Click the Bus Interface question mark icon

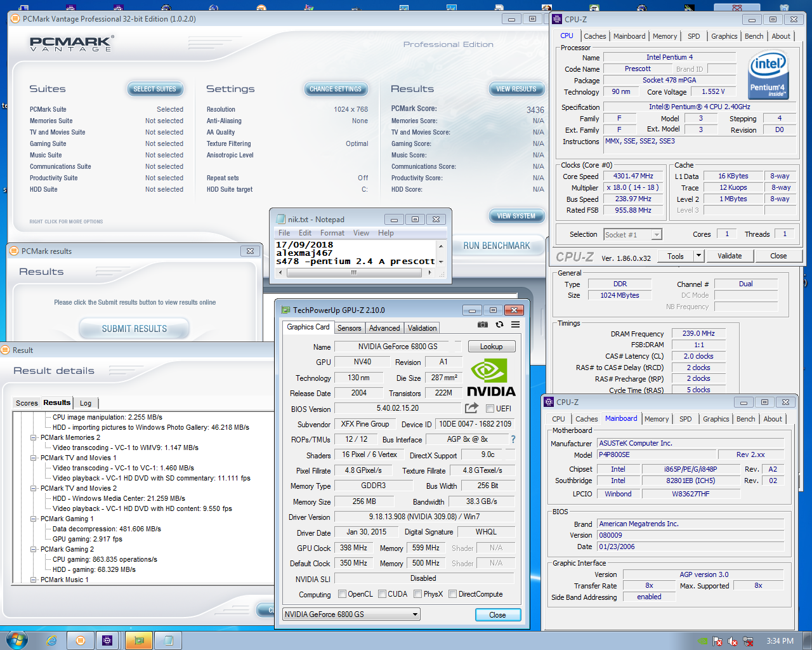click(x=513, y=439)
